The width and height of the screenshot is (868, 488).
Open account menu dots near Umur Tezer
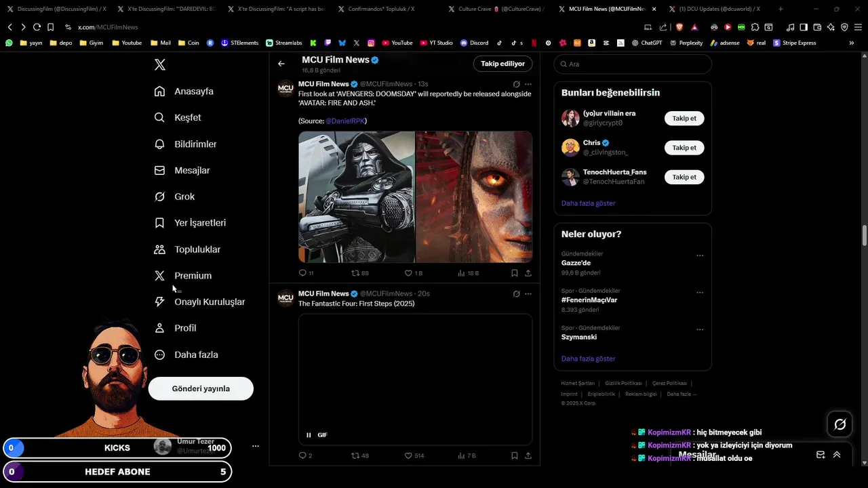[256, 446]
